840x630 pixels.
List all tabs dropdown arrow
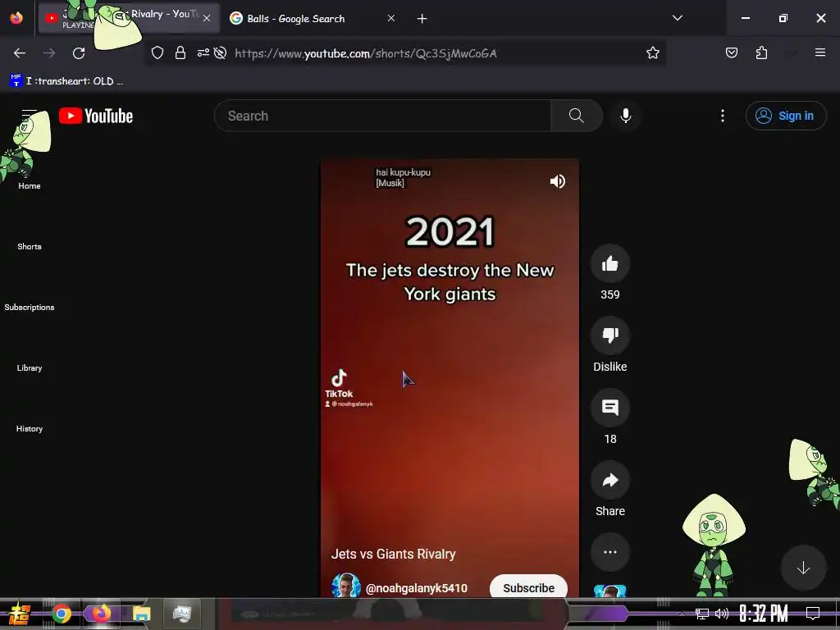point(677,18)
